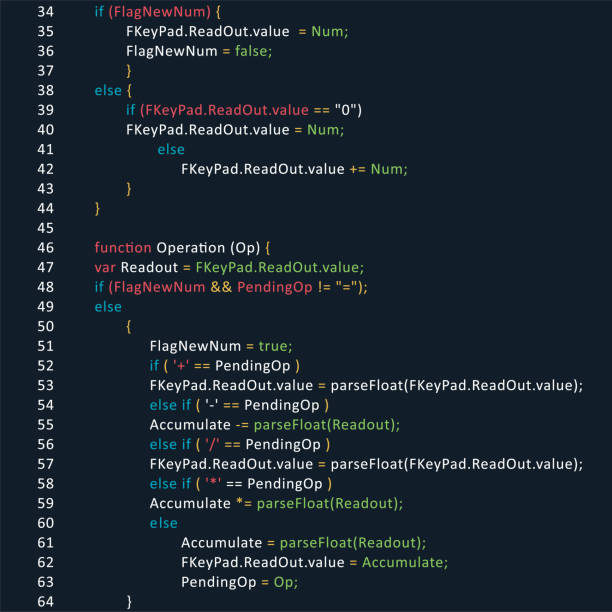Click the opening brace on line 50
The image size is (612, 612).
(129, 327)
